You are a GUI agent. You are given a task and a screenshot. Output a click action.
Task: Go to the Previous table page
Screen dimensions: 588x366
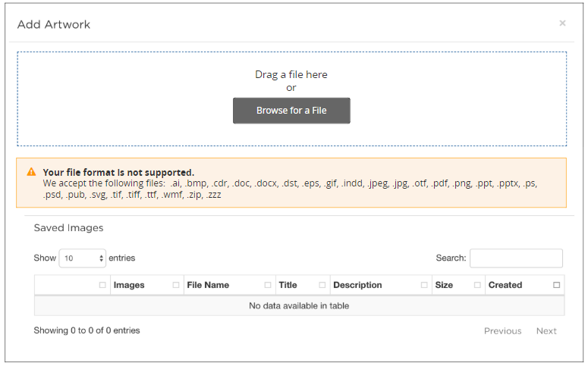pyautogui.click(x=502, y=331)
